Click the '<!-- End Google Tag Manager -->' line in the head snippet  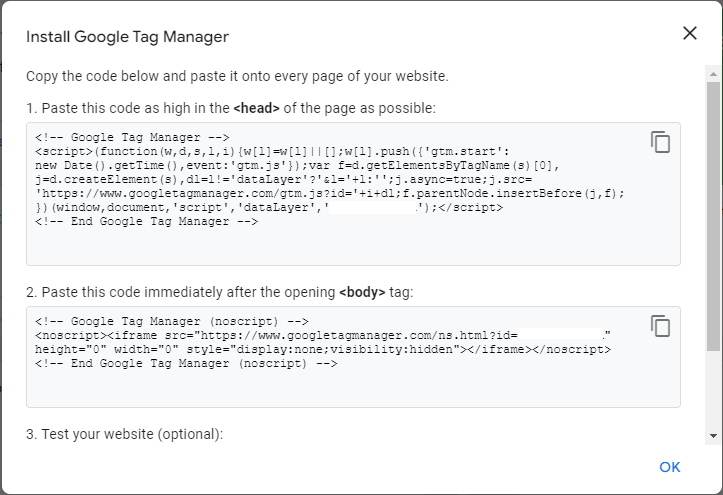coord(147,221)
